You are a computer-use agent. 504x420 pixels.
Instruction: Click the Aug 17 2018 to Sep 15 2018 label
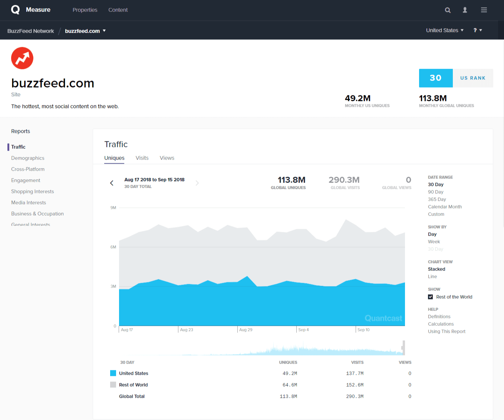pos(154,180)
